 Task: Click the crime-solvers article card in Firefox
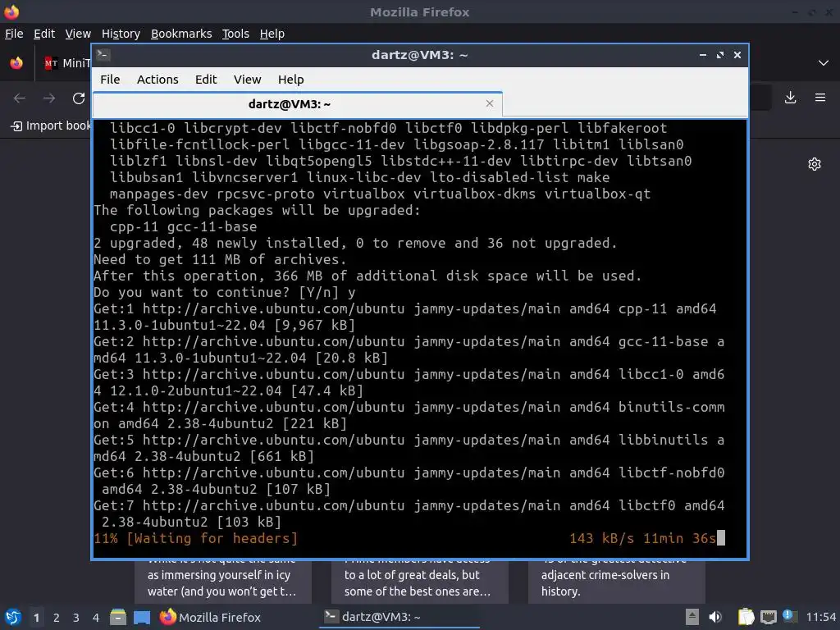pyautogui.click(x=617, y=582)
